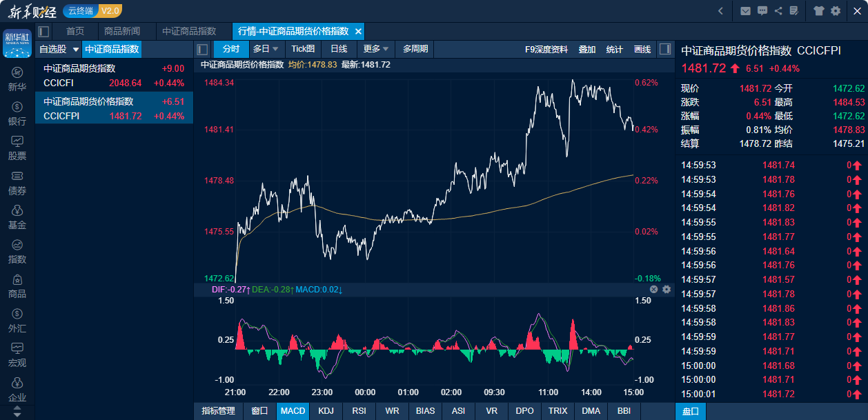Image resolution: width=868 pixels, height=420 pixels.
Task: Toggle the chart sidebar layout button
Action: click(202, 49)
